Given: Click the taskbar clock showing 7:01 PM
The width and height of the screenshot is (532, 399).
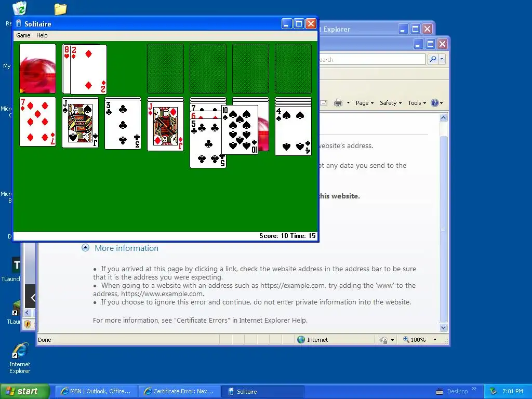Looking at the screenshot, I should pos(513,391).
